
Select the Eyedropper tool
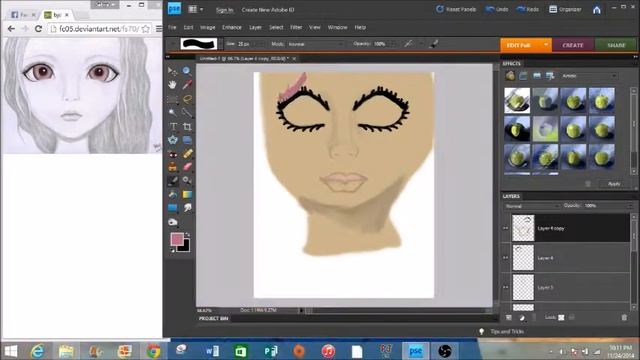pos(187,85)
